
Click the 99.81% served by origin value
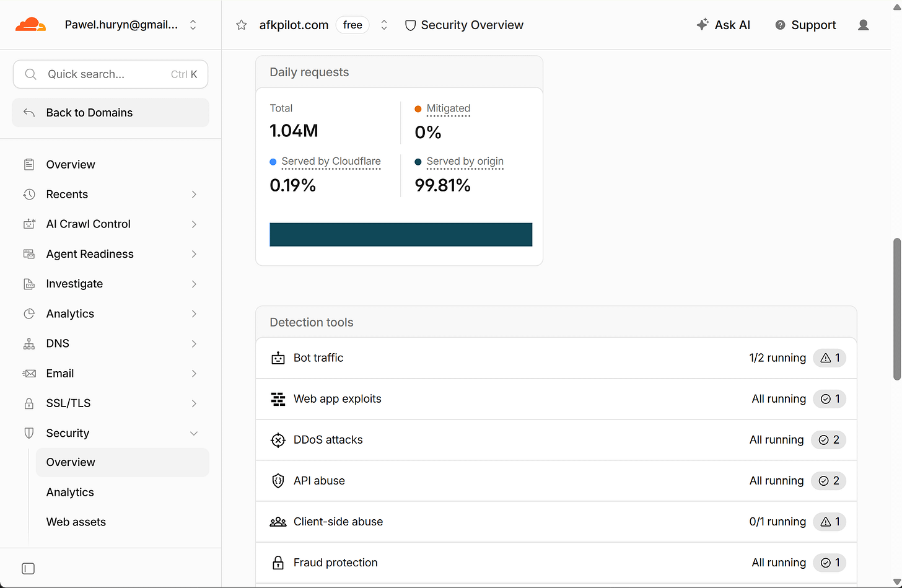442,185
